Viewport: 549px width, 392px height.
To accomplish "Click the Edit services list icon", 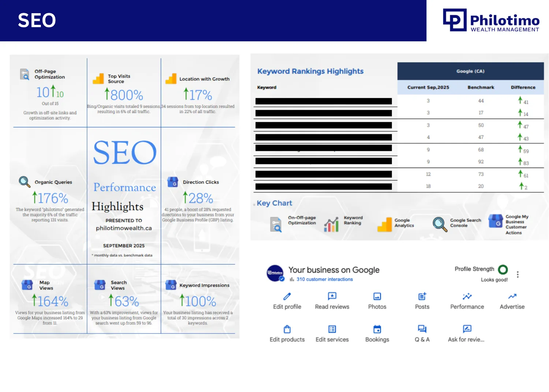I will point(332,329).
